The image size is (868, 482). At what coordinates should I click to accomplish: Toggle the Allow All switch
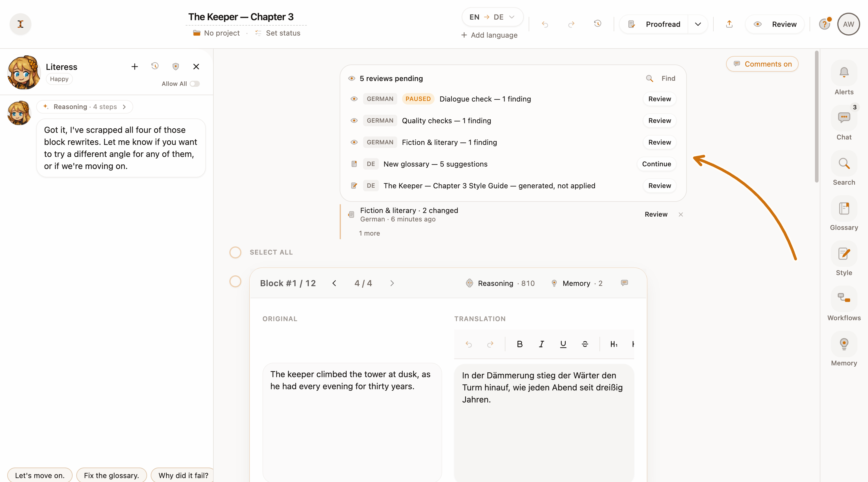tap(195, 83)
